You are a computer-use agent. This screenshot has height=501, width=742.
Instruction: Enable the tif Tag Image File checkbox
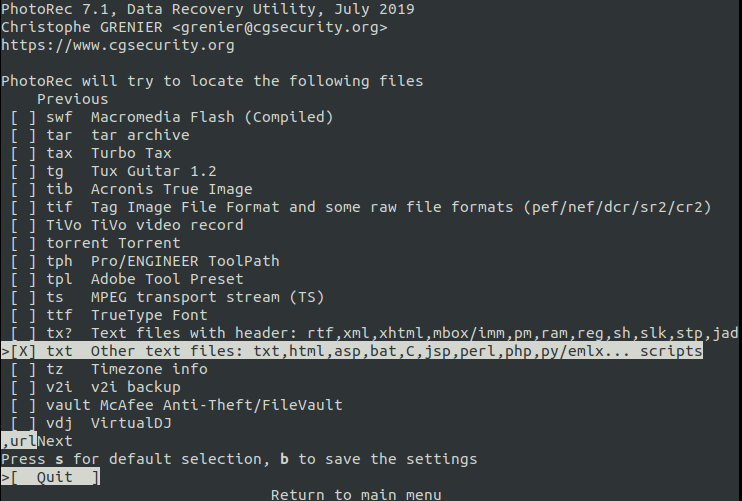(x=24, y=207)
